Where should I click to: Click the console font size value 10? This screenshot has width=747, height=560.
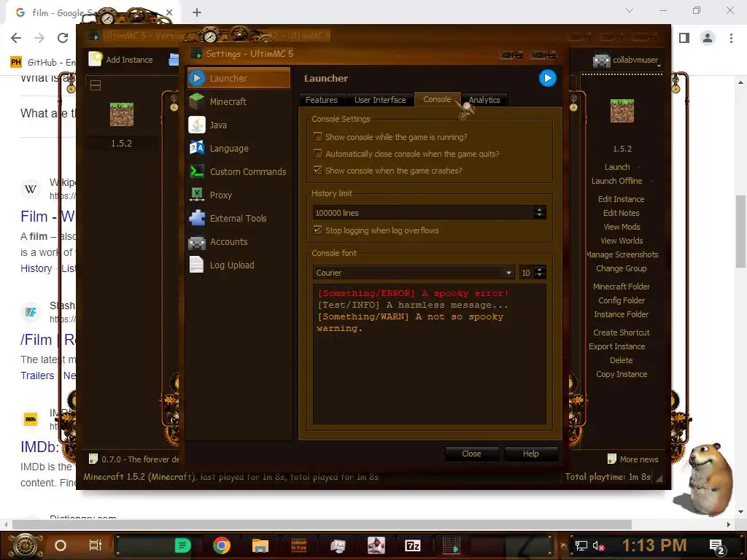[x=526, y=273]
